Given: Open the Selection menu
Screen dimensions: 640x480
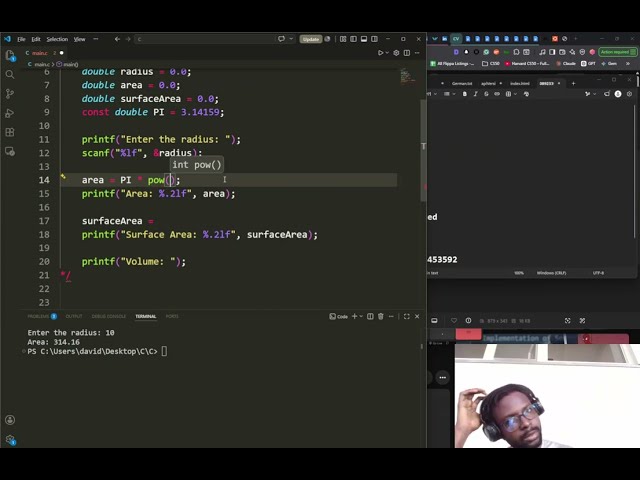Looking at the screenshot, I should pos(57,39).
